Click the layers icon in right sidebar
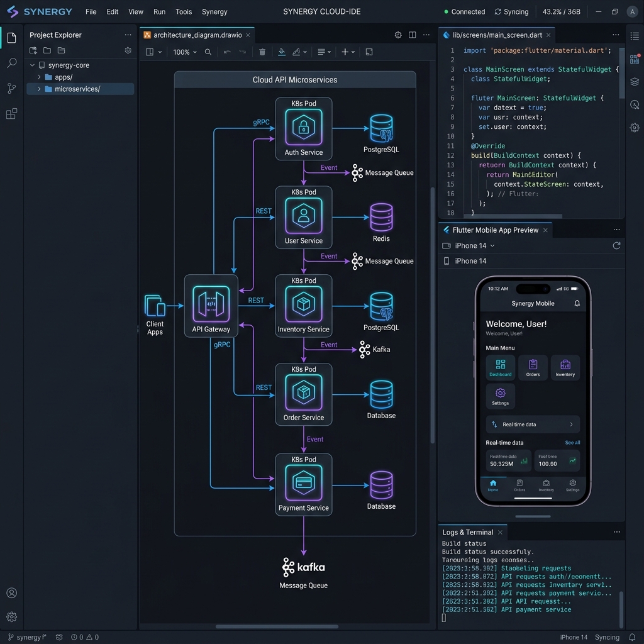The image size is (644, 644). pyautogui.click(x=635, y=82)
